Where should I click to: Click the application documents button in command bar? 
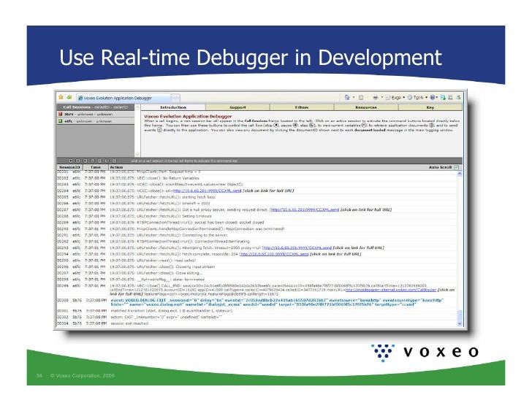tap(107, 161)
